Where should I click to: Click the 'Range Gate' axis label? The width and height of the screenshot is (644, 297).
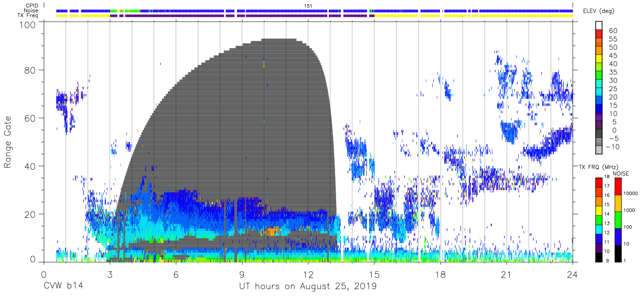coord(8,142)
